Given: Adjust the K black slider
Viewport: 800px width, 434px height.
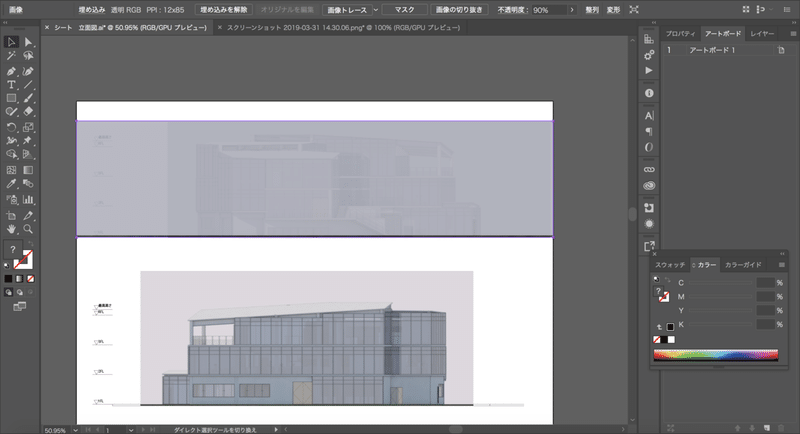Looking at the screenshot, I should [720, 324].
